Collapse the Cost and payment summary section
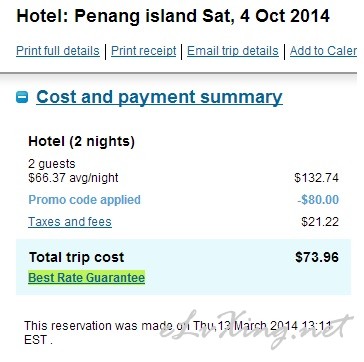The height and width of the screenshot is (362, 364). click(x=22, y=97)
